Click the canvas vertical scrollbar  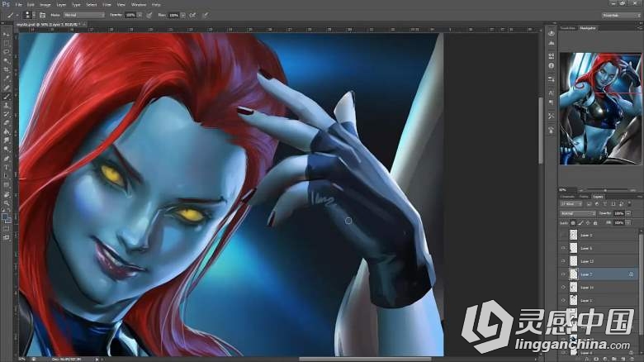tap(541, 131)
